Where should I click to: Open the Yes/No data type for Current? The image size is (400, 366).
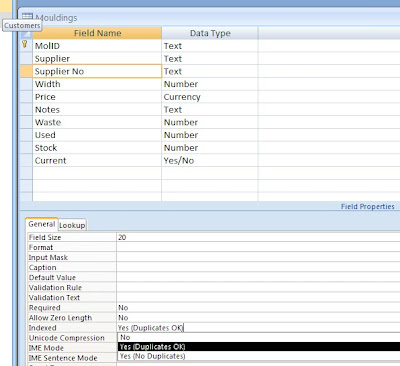[x=210, y=160]
